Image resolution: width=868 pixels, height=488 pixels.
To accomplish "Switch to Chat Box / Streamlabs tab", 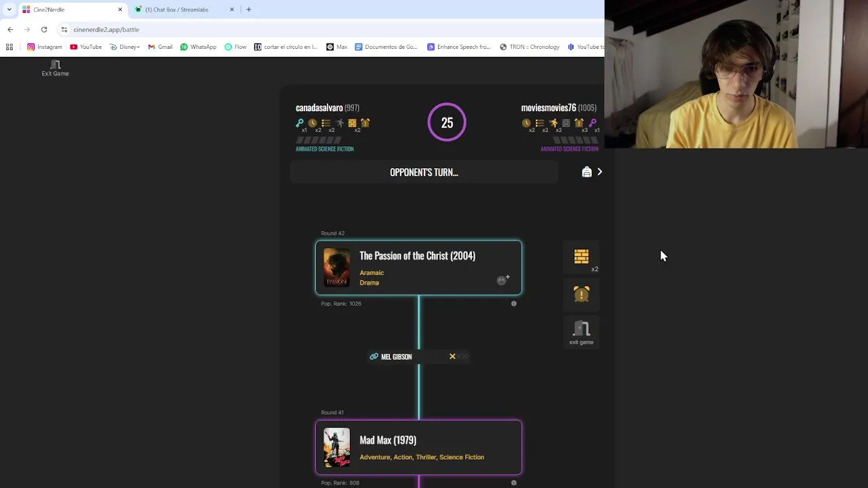I will point(183,9).
